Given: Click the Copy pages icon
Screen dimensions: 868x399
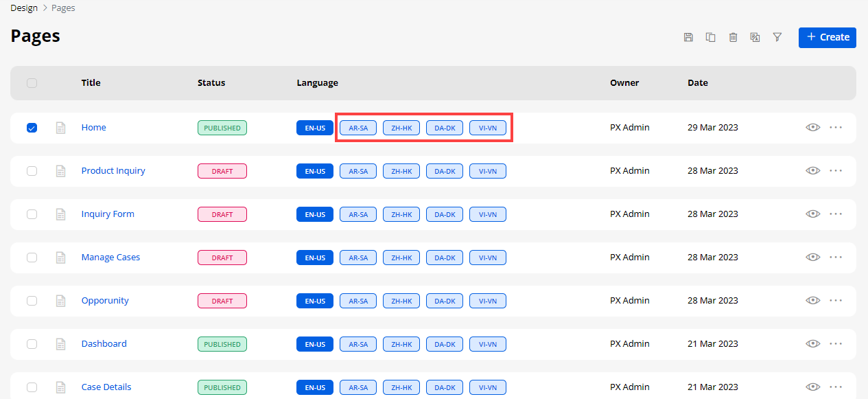Looking at the screenshot, I should tap(711, 37).
